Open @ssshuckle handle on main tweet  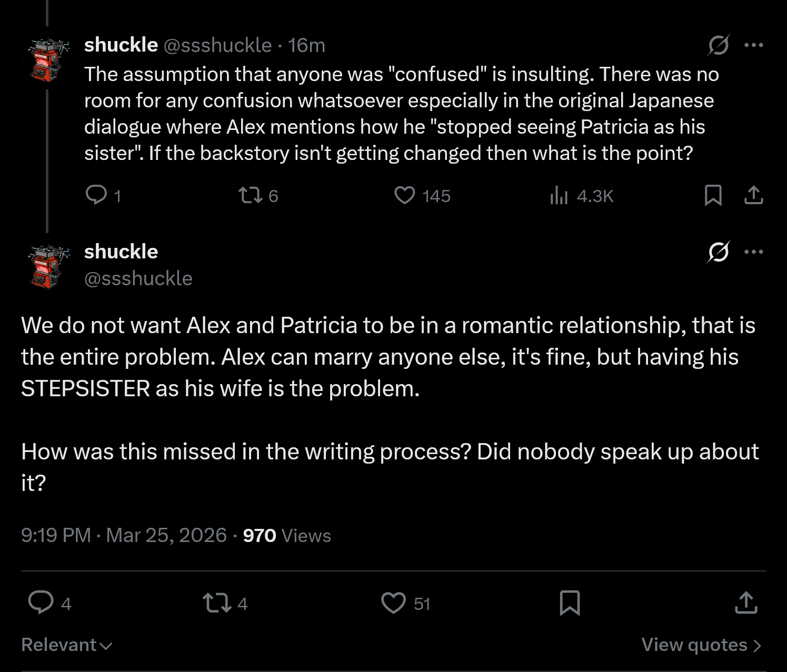coord(138,278)
